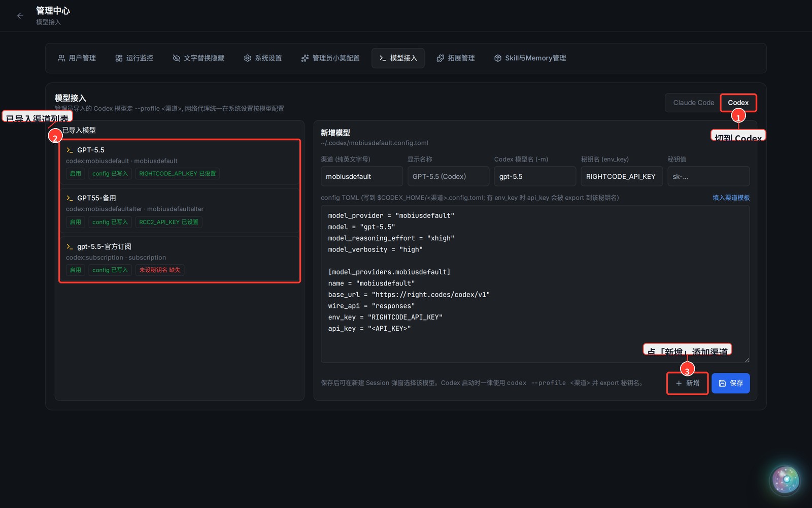
Task: Select GPT-5.5 in imported models list
Action: click(x=180, y=162)
